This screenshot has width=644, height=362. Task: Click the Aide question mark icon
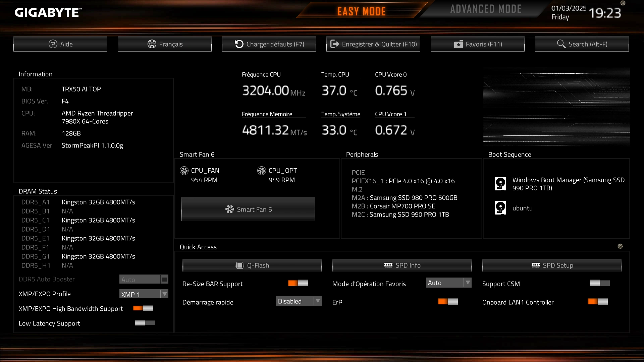coord(53,44)
